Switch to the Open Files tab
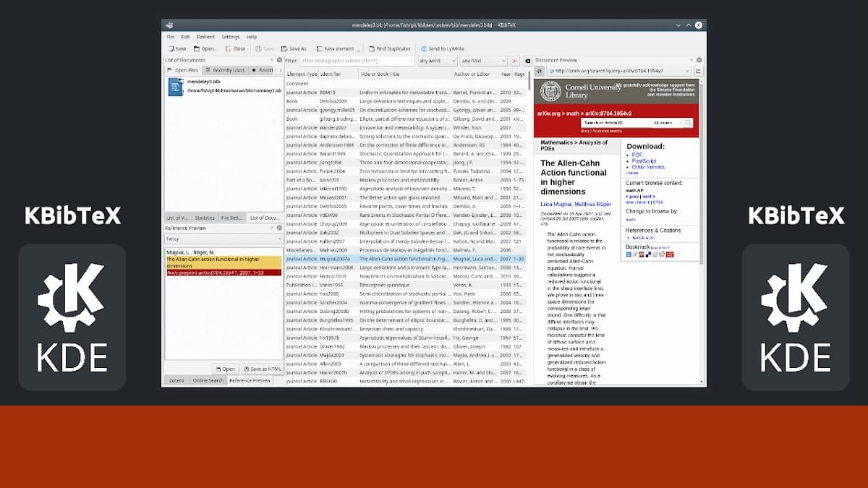Image resolution: width=868 pixels, height=488 pixels. (x=183, y=70)
